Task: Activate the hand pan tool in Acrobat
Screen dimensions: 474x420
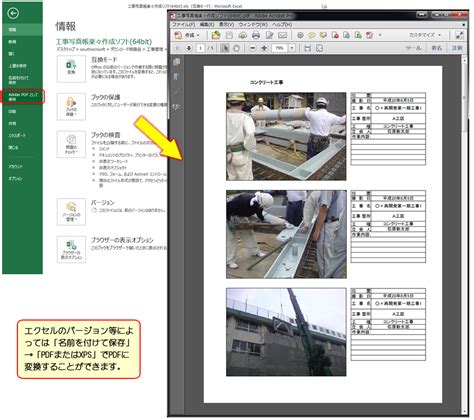Action: coord(236,48)
